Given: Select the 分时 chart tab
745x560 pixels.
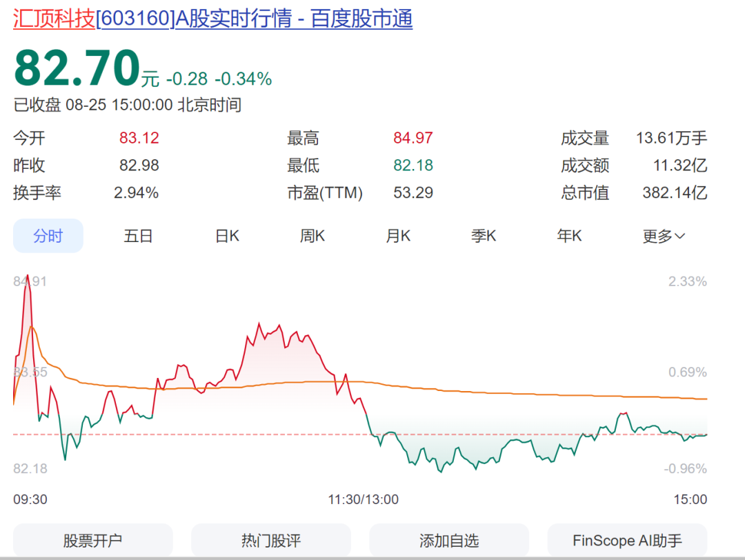Looking at the screenshot, I should [x=48, y=236].
